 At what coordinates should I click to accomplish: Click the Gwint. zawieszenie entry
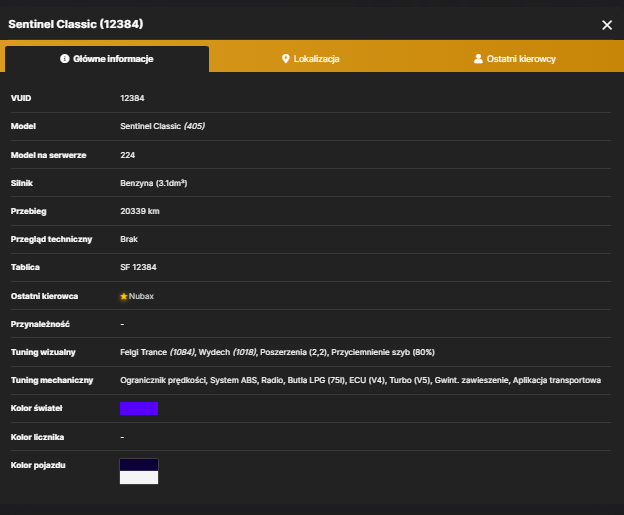coord(472,380)
